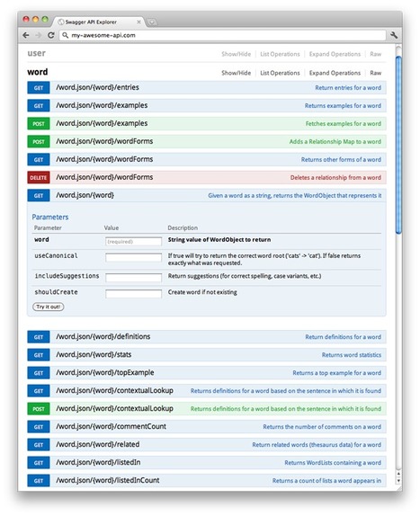Click Expand Operations for word

coord(335,73)
